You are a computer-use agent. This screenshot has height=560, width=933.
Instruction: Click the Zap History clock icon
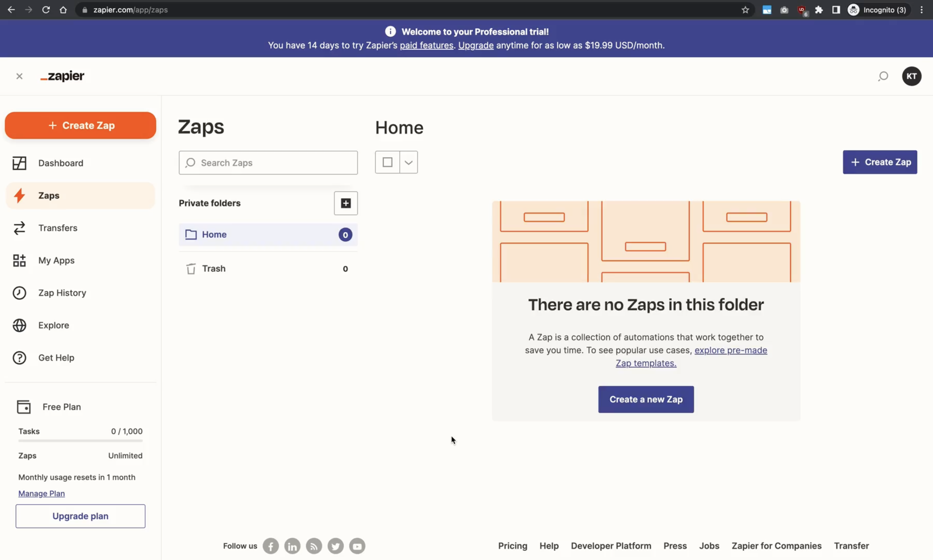pos(19,293)
